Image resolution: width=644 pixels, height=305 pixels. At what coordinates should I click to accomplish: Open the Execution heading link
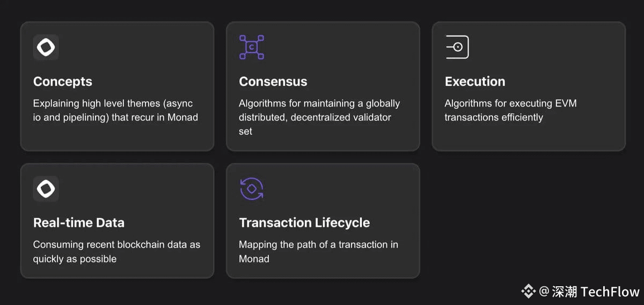click(x=475, y=81)
